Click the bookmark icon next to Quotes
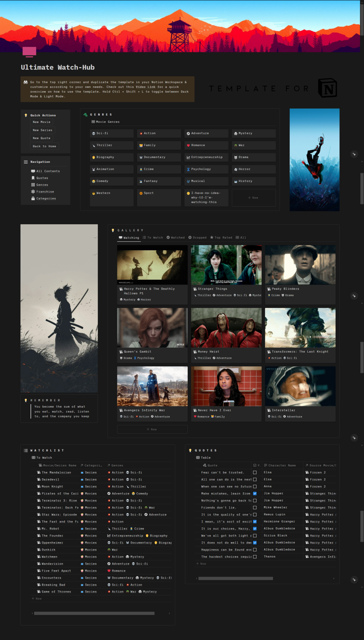 (x=33, y=178)
